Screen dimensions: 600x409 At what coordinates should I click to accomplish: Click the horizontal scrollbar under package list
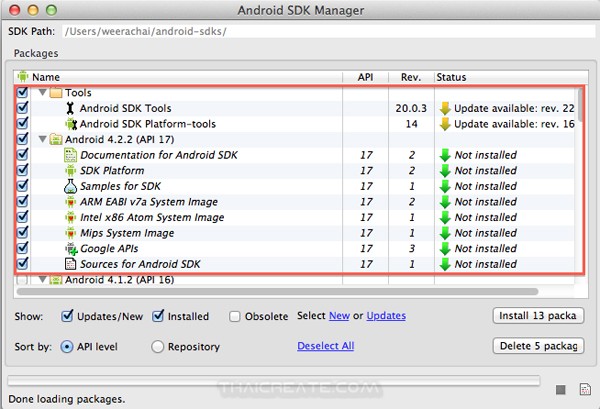click(277, 292)
